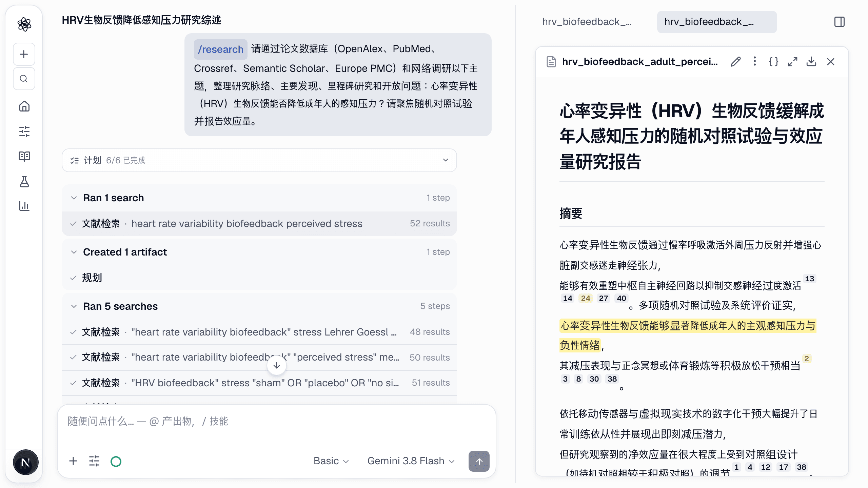Open the flask experiments icon
The width and height of the screenshot is (868, 488).
pyautogui.click(x=24, y=181)
